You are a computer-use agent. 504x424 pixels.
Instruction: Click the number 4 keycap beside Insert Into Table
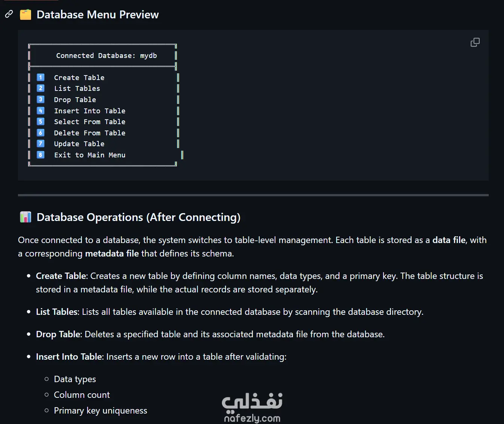tap(41, 111)
